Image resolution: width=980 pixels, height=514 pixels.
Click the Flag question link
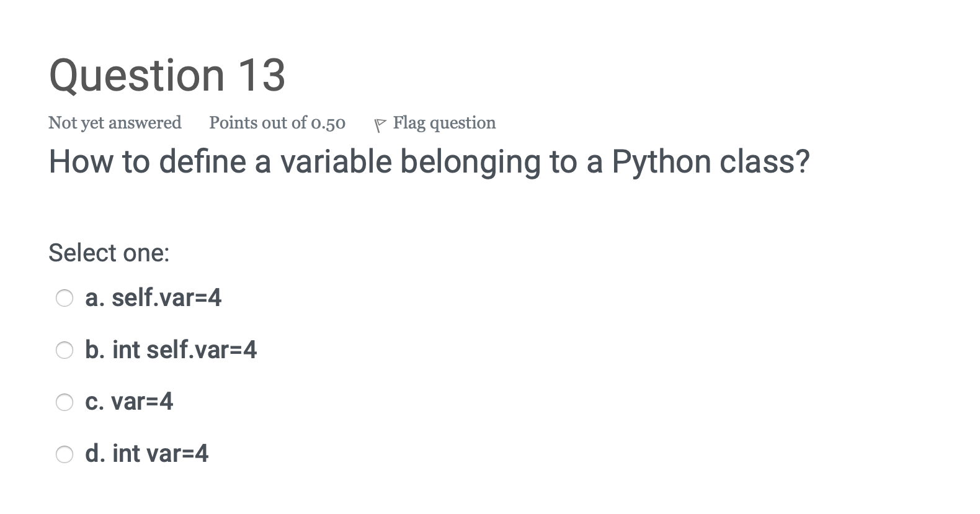coord(443,122)
